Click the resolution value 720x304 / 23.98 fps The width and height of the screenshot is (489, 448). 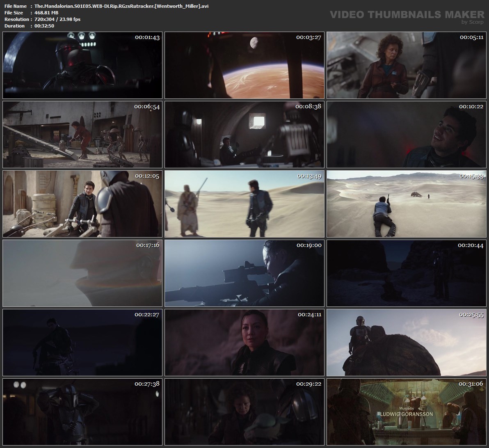[57, 19]
